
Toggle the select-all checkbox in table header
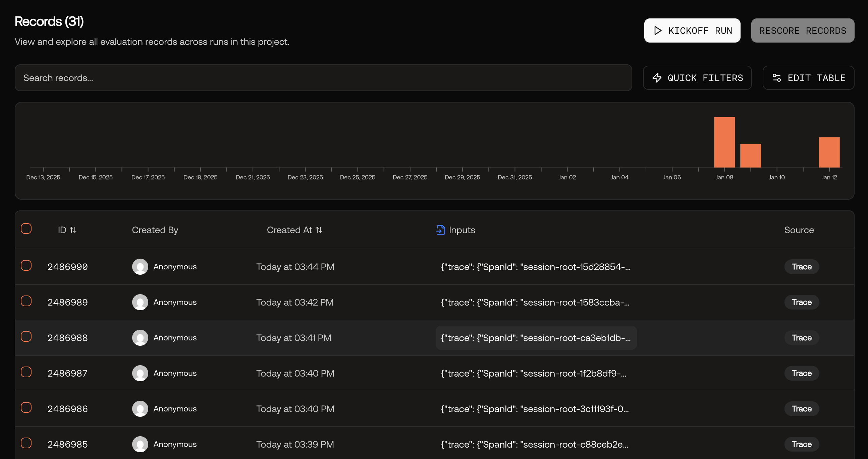coord(26,228)
